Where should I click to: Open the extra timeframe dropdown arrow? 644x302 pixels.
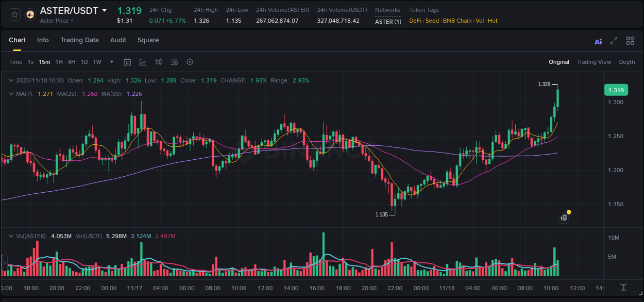click(x=111, y=62)
